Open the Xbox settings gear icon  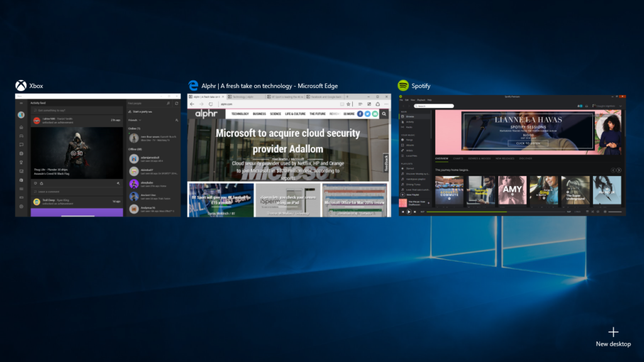pos(21,206)
